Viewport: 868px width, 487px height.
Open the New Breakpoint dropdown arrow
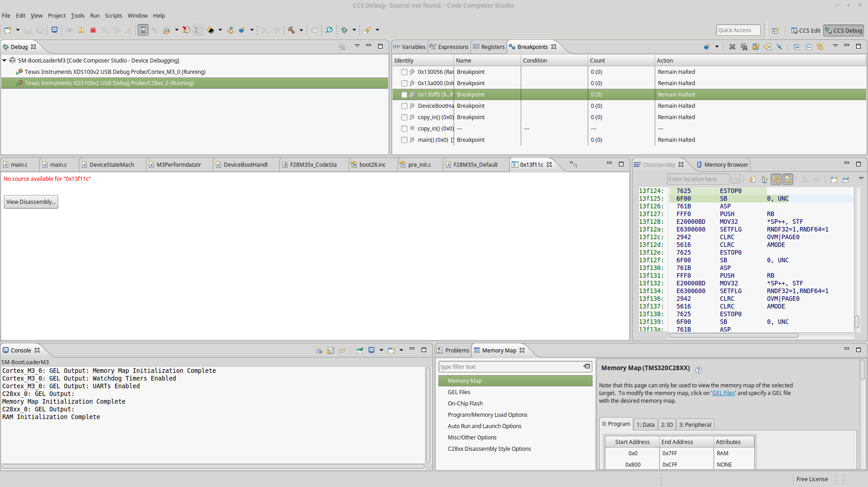click(x=717, y=47)
